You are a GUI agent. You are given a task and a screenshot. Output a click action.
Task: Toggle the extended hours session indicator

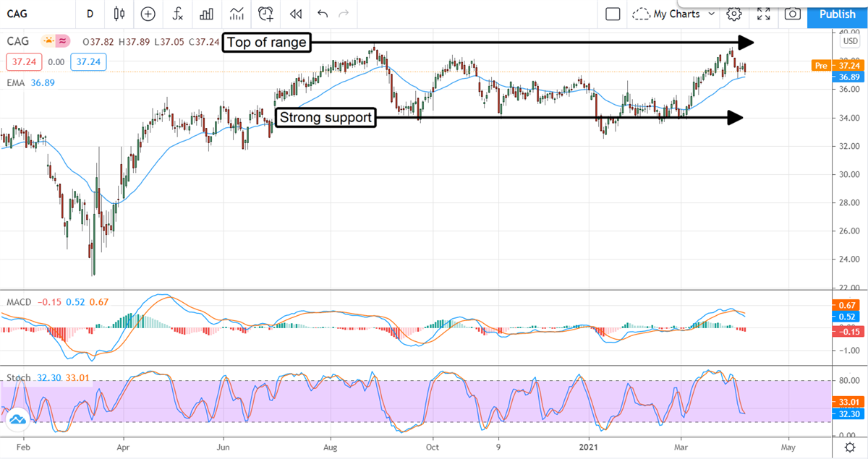(64, 42)
